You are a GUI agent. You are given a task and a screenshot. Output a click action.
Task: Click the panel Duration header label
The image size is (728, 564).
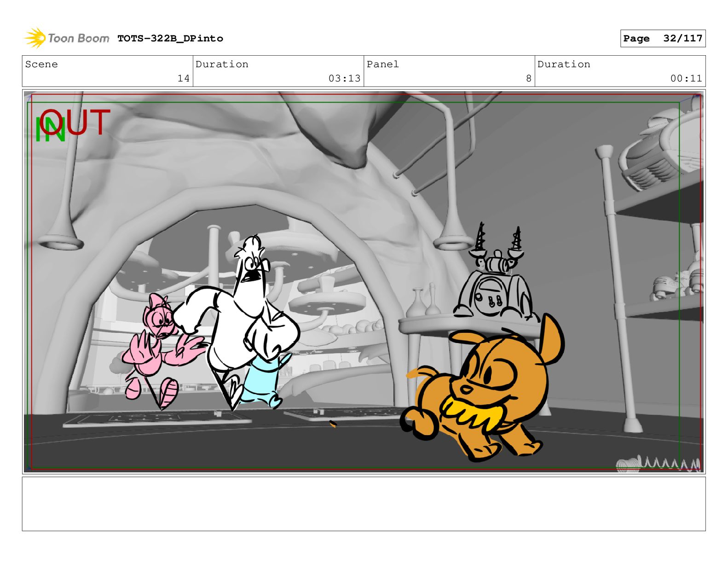[564, 64]
